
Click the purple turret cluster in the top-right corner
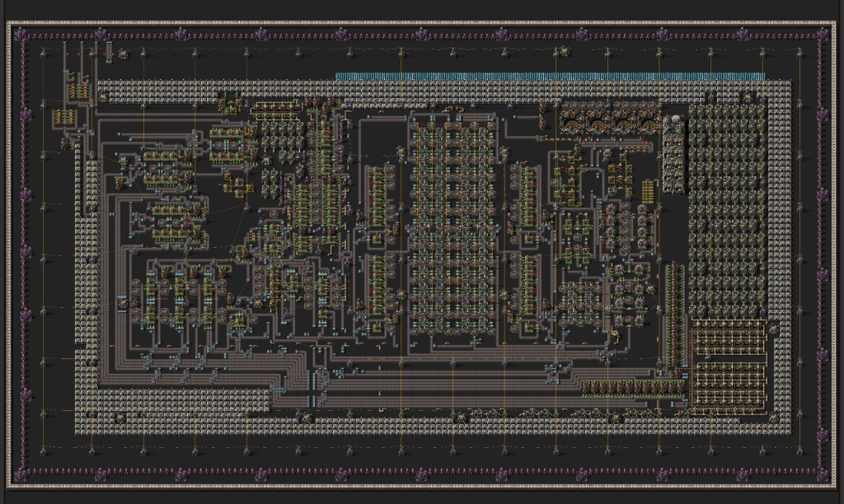click(823, 35)
